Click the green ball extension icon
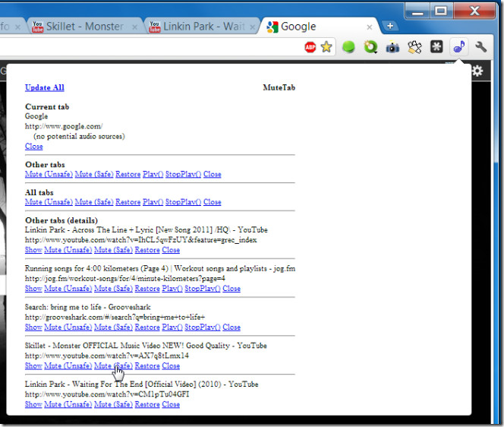 (x=348, y=47)
